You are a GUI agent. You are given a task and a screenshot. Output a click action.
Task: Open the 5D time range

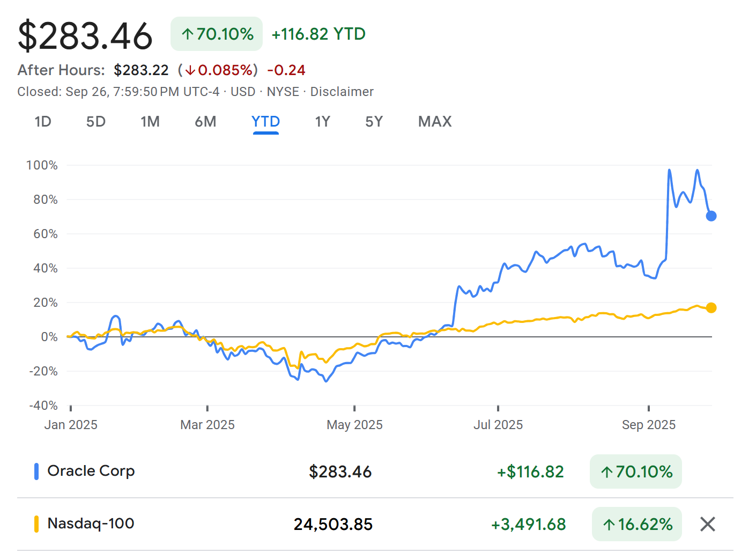[96, 122]
